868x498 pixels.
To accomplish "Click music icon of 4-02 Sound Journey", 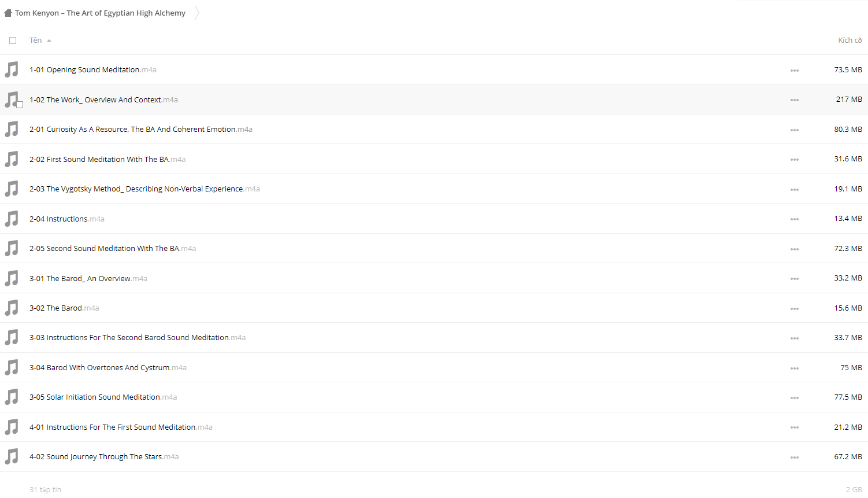I will point(12,456).
